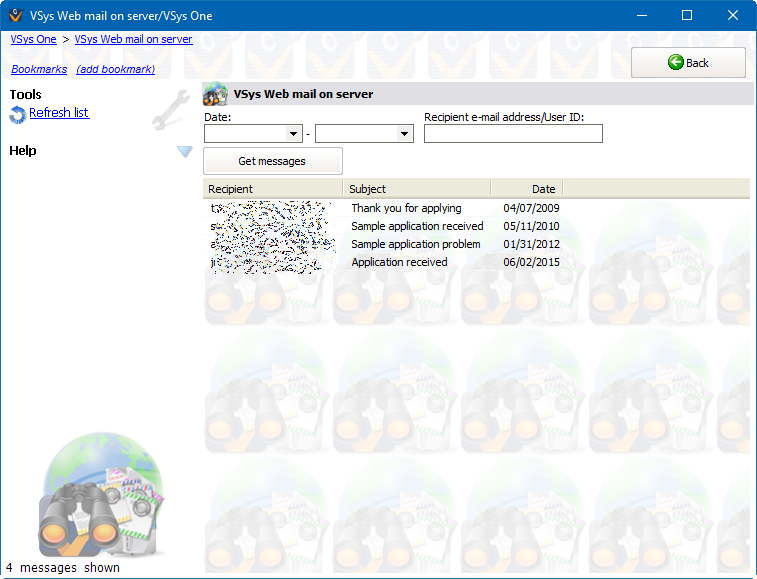This screenshot has width=757, height=579.
Task: Collapse the Help panel triangle
Action: [184, 151]
